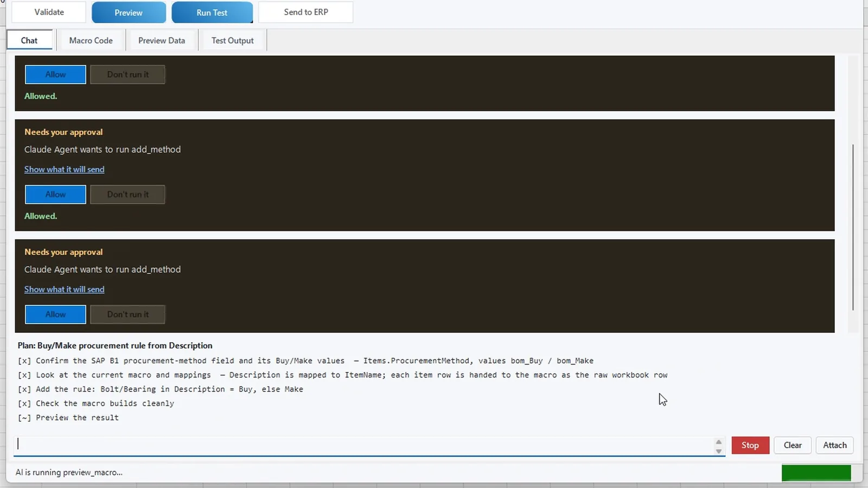This screenshot has height=488, width=868.
Task: Click Allow in the topmost approval card
Action: point(55,74)
